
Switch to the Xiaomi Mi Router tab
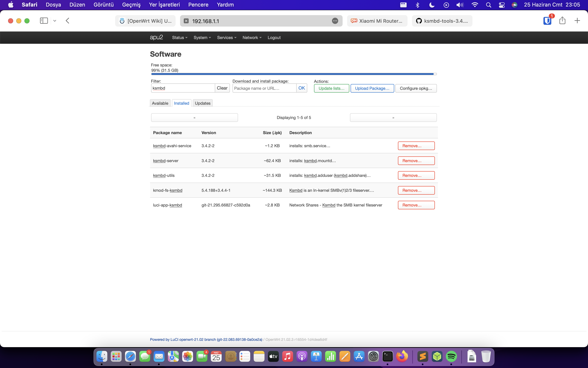[x=377, y=21]
